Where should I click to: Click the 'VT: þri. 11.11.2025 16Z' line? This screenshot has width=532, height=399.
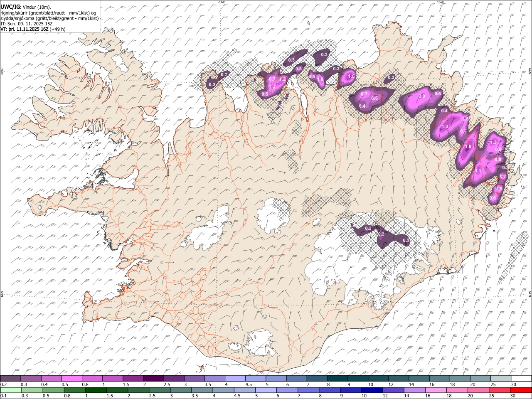click(x=33, y=29)
